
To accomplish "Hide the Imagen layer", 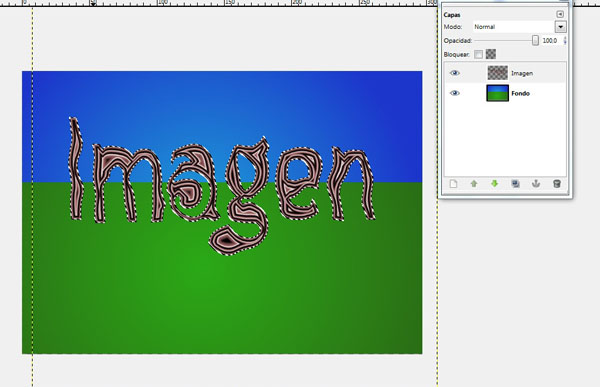I will [454, 73].
